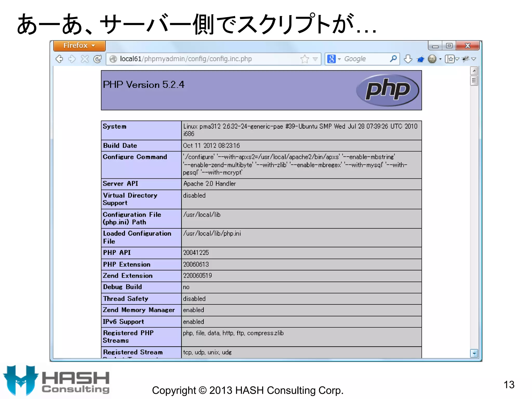This screenshot has height=399, width=532.
Task: Click the '/usr/local/lib/php.ini' value
Action: click(212, 234)
